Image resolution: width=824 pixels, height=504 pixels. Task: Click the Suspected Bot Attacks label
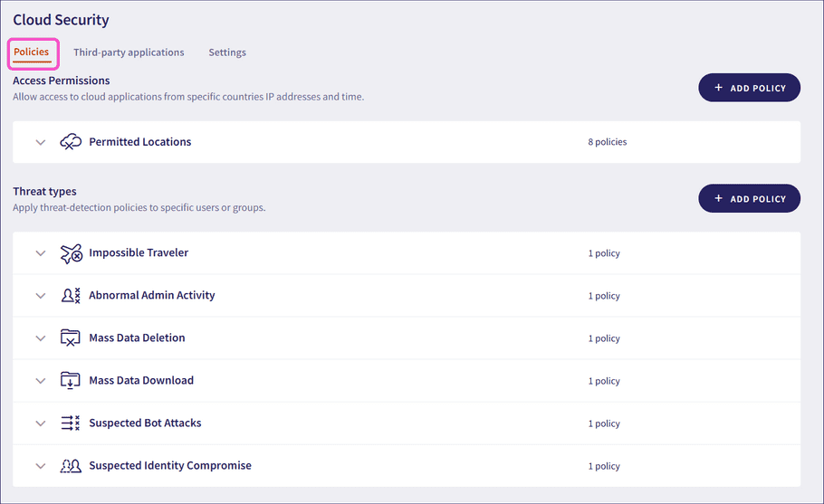tap(145, 423)
